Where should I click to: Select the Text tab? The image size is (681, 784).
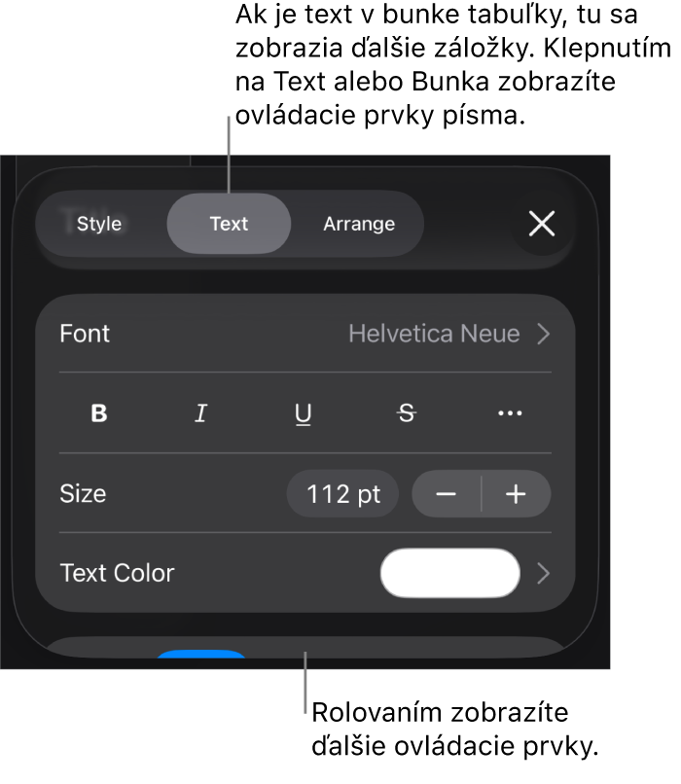(229, 224)
